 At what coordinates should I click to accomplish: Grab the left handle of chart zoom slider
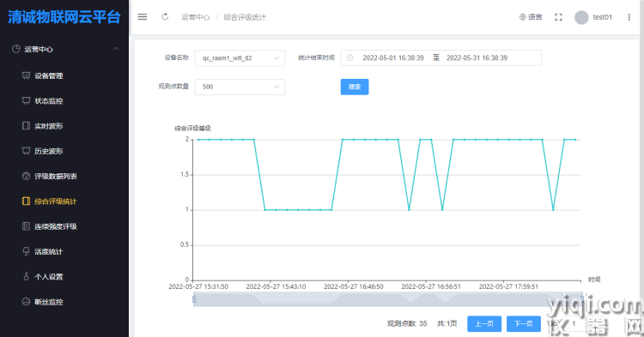[194, 299]
